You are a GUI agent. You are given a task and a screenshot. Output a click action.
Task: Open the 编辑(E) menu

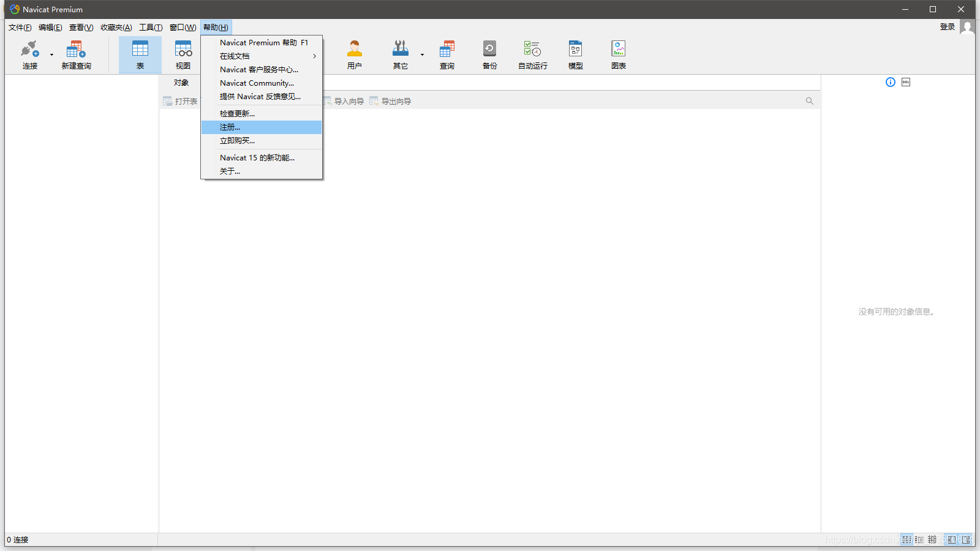pos(50,28)
